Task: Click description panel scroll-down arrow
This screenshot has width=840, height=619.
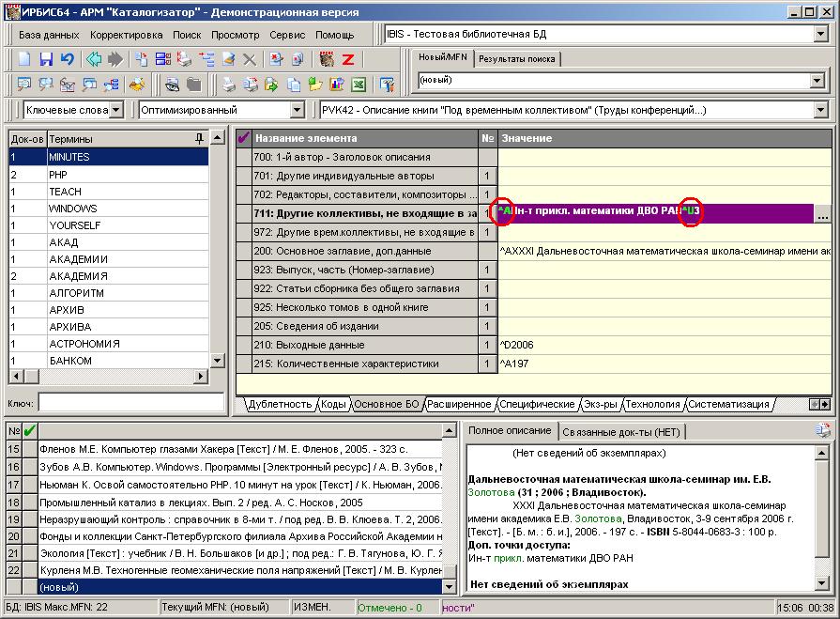Action: pos(822,583)
